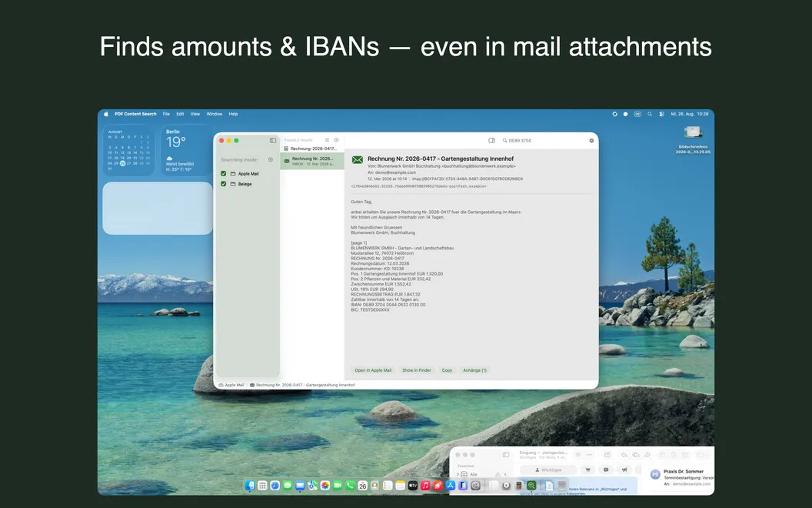Open the Window menu
Image resolution: width=812 pixels, height=508 pixels.
[x=215, y=114]
